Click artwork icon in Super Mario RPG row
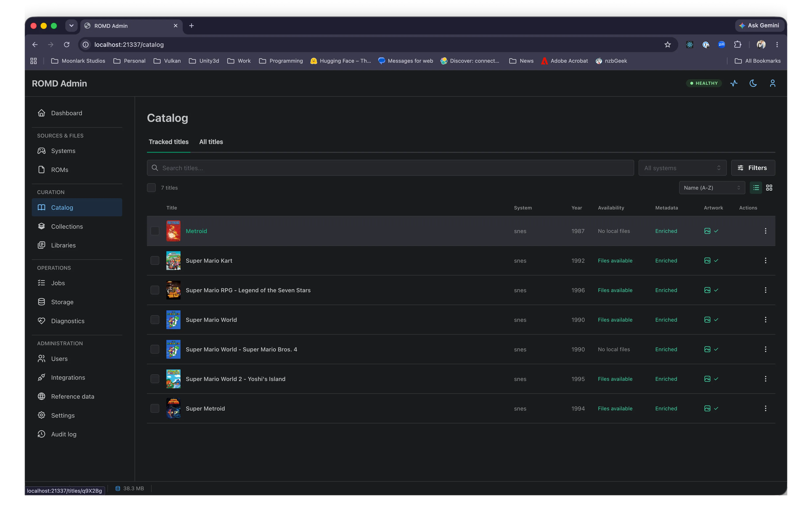This screenshot has width=812, height=528. (707, 290)
